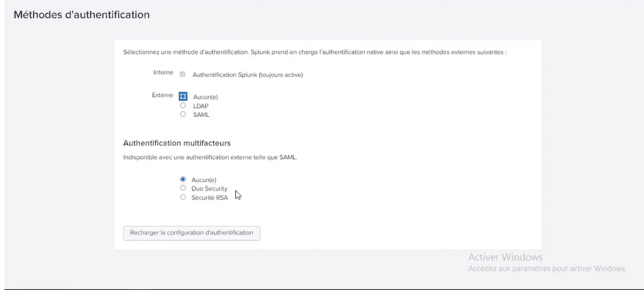Select the focused external Aucun(e) radio button
Image resolution: width=644 pixels, height=290 pixels.
(183, 96)
